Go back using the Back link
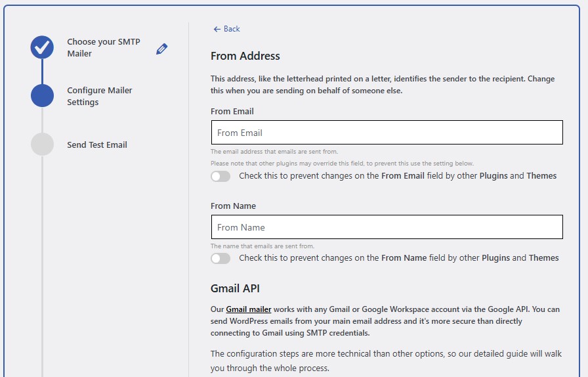Screen dimensions: 588x377 tap(226, 29)
